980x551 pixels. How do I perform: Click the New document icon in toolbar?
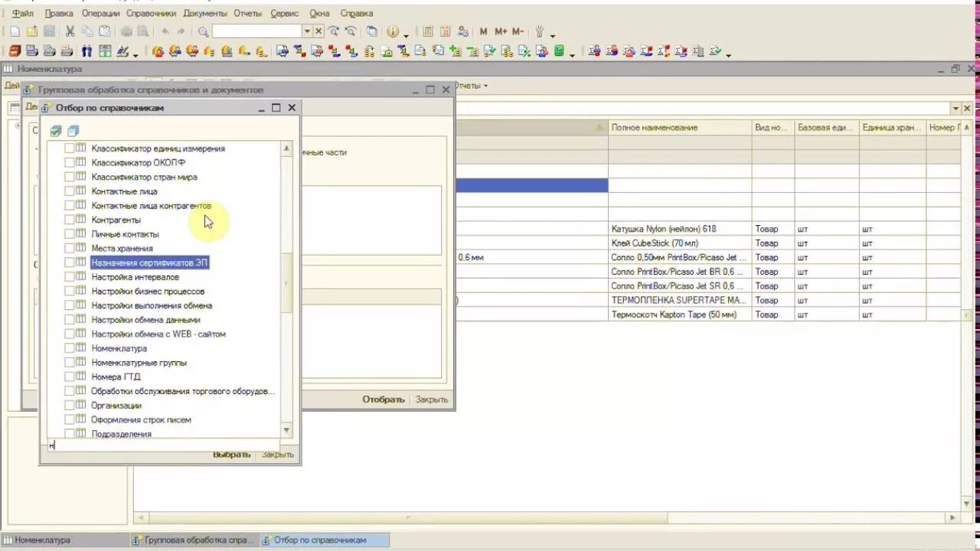(x=15, y=31)
